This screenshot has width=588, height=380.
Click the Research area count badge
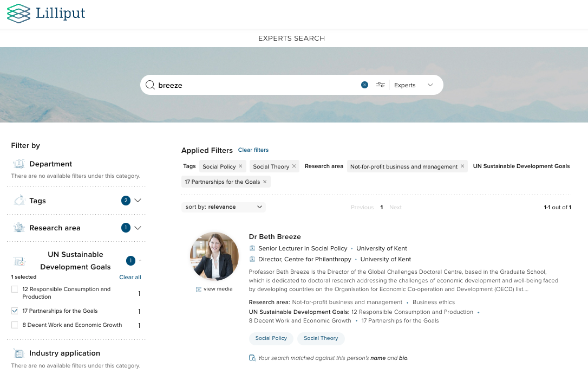pyautogui.click(x=126, y=228)
